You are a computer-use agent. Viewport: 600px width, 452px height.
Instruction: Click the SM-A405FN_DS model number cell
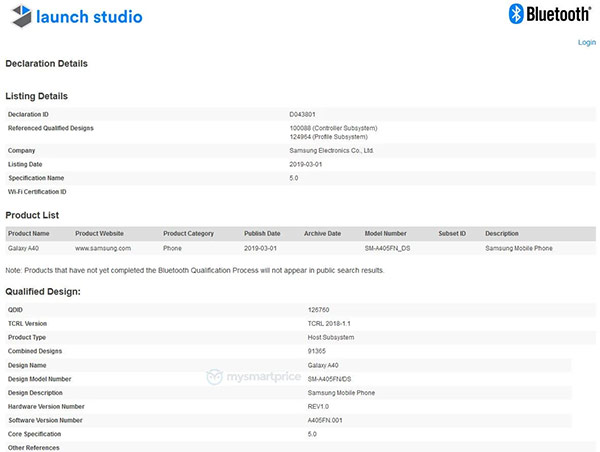(390, 246)
